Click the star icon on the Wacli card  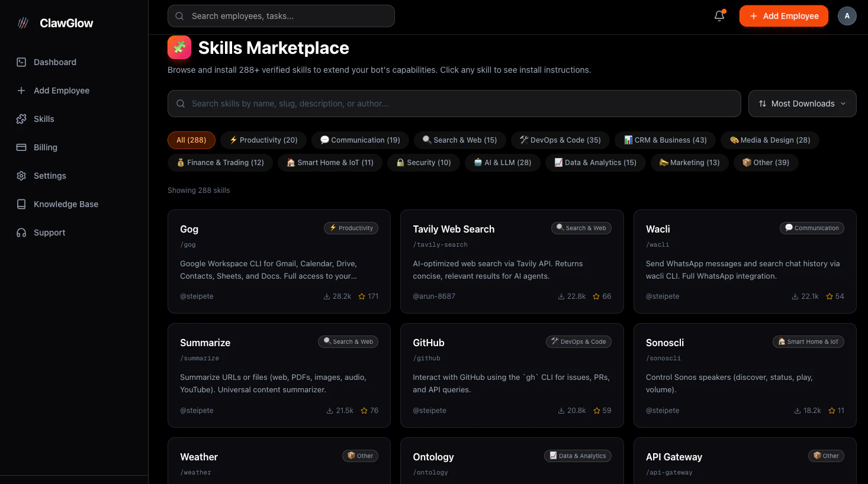click(830, 296)
